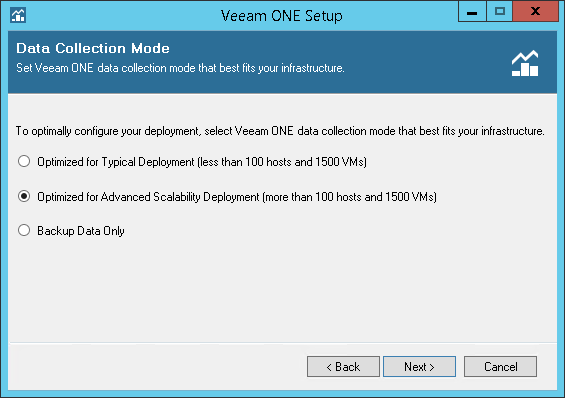Choose the Backup Data Only radio button

(24, 230)
